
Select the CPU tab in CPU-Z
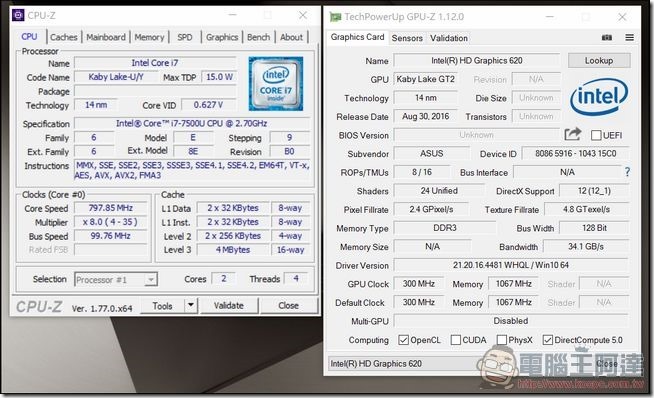point(29,37)
